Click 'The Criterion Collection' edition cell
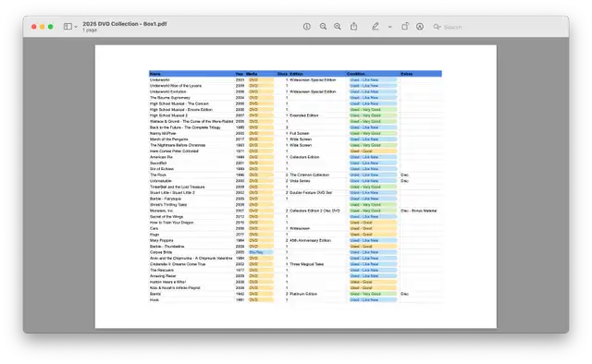This screenshot has width=592, height=364. 309,175
